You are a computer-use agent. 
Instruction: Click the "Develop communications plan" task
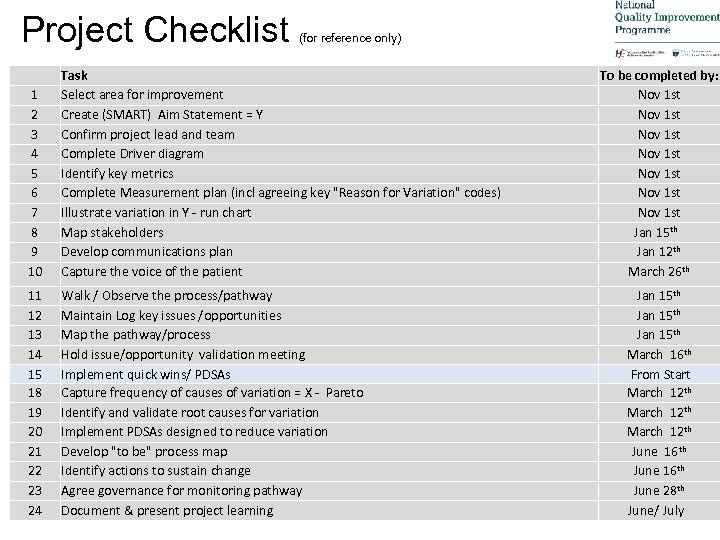point(146,251)
